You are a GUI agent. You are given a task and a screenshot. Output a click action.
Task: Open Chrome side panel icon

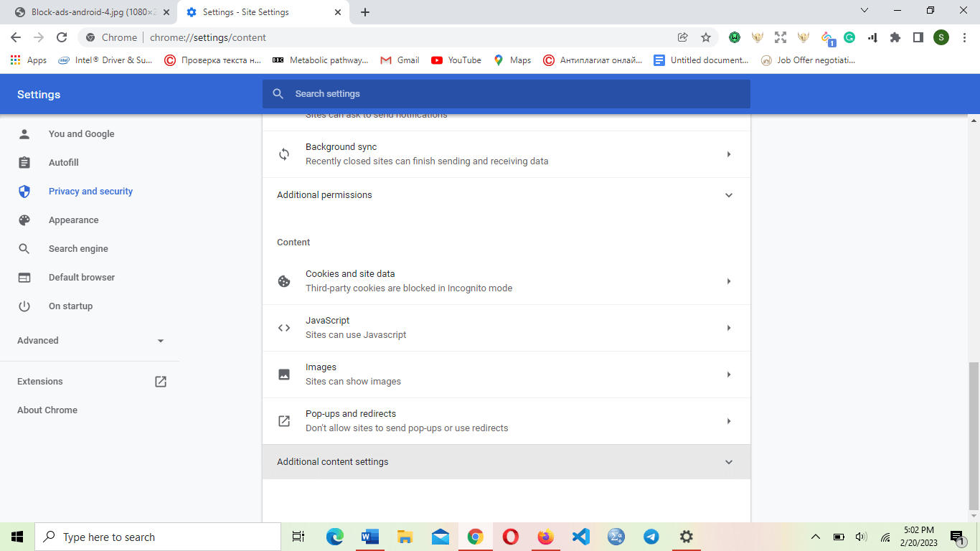coord(918,37)
